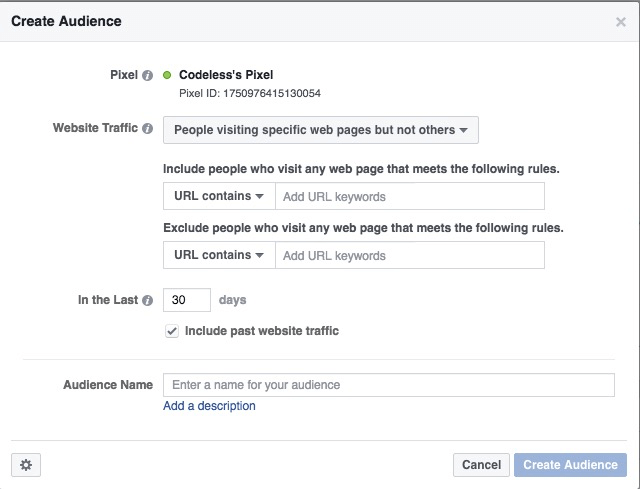The height and width of the screenshot is (489, 640).
Task: Open URL contains dropdown under Include rule
Action: pyautogui.click(x=219, y=196)
